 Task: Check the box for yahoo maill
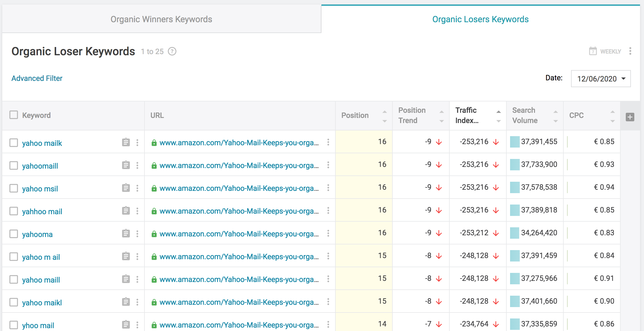coord(14,279)
